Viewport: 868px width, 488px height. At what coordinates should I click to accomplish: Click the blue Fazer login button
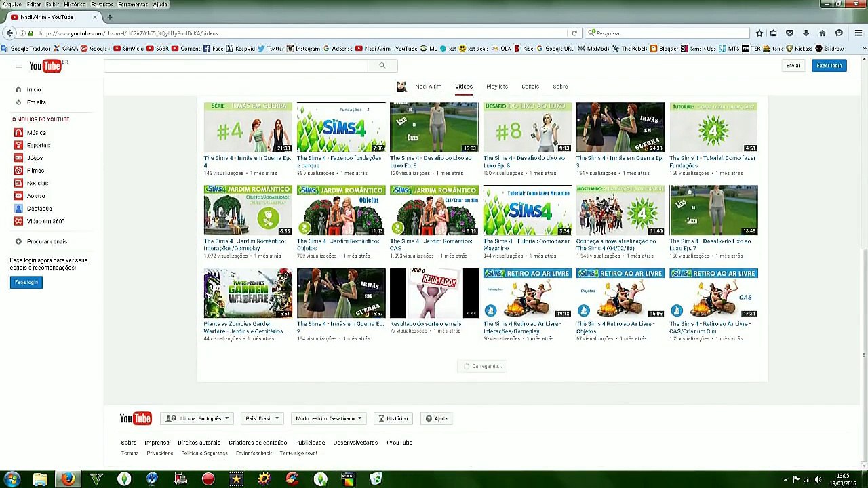click(x=829, y=66)
